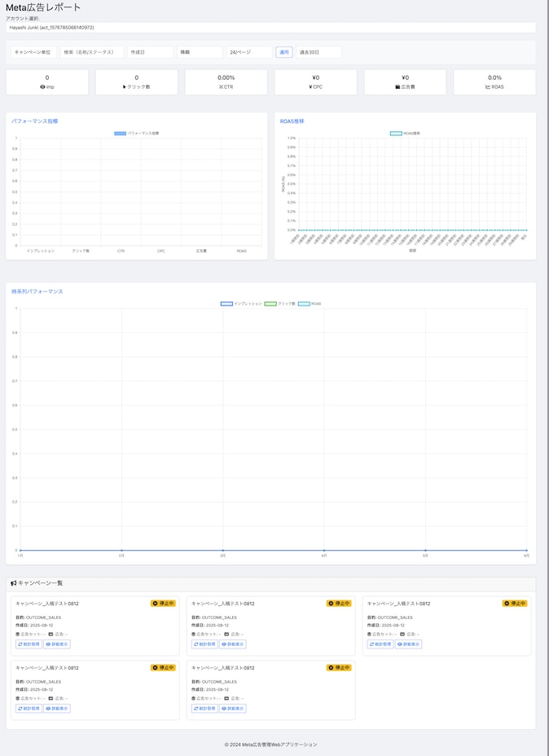Image resolution: width=549 pixels, height=756 pixels.
Task: Toggle クリック数 legend in time-series chart
Action: pyautogui.click(x=279, y=304)
